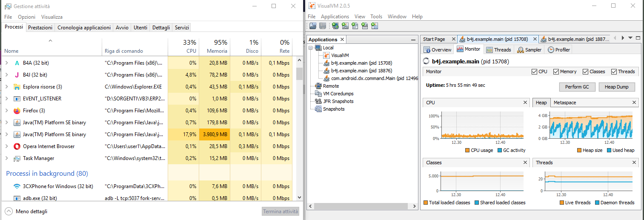Open the Visualizza menu in Gestione attività
644x220 pixels.
point(52,17)
